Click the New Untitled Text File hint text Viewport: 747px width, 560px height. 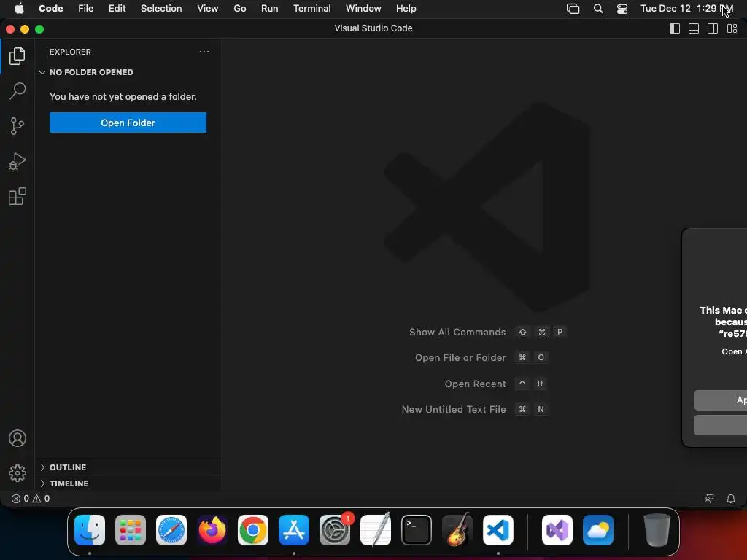[x=454, y=409]
